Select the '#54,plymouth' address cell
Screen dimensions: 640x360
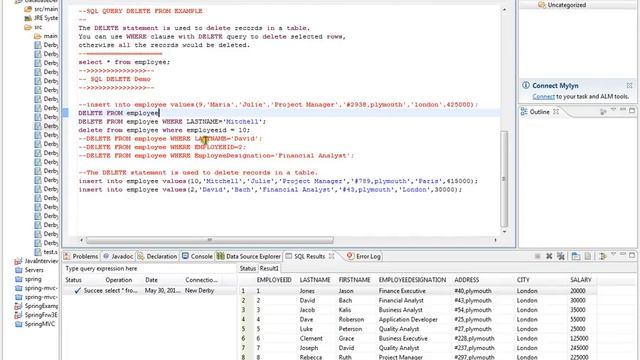(473, 310)
